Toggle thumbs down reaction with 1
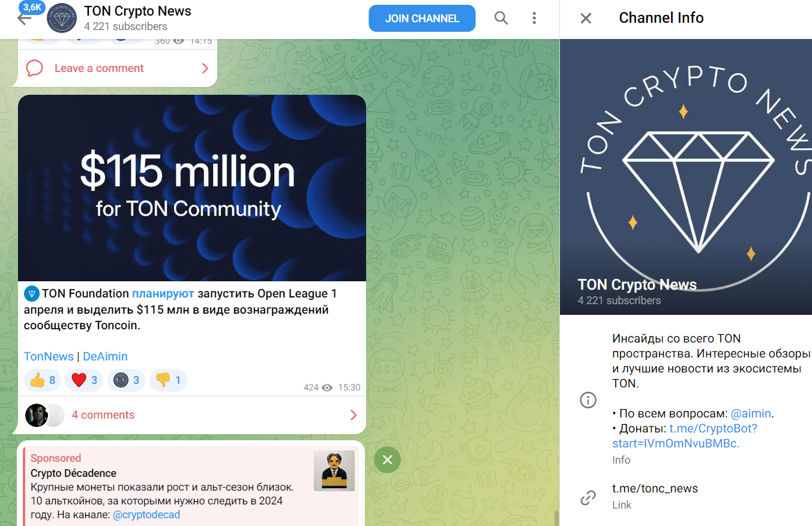The height and width of the screenshot is (526, 812). 168,380
